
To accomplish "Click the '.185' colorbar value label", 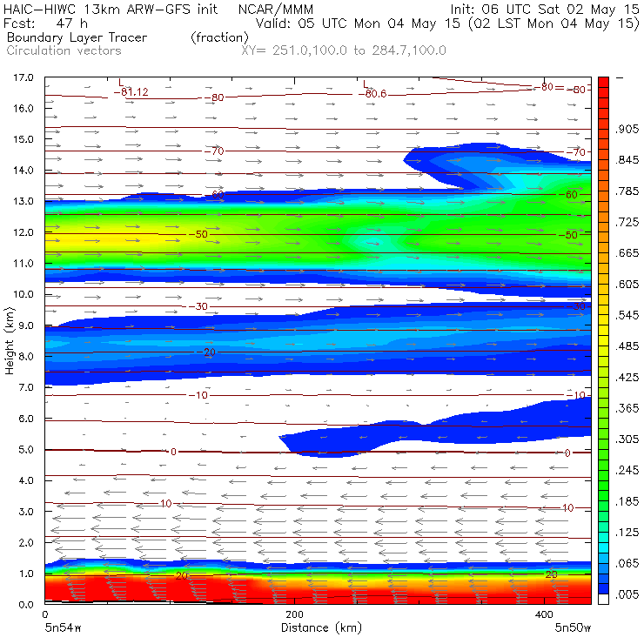I will [x=627, y=501].
